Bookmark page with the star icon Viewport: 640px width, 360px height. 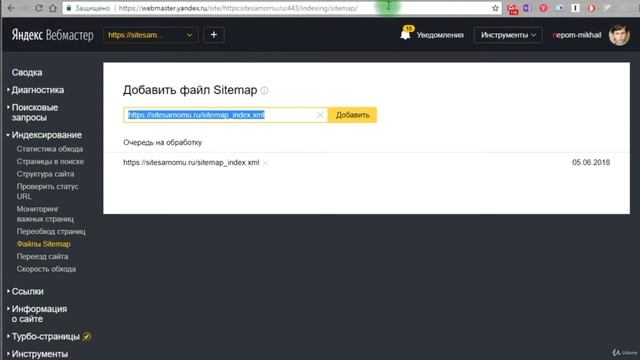click(x=495, y=8)
